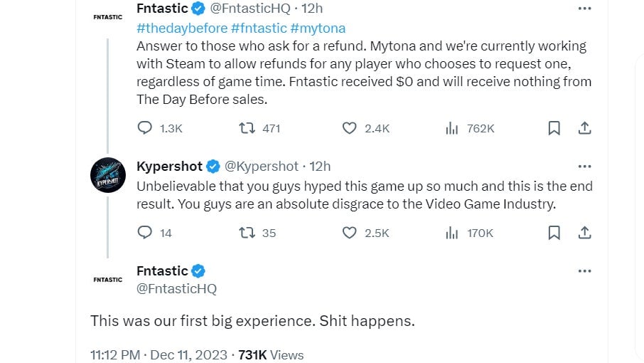Open the @Kypershot profile handle
This screenshot has height=363, width=644.
(262, 166)
